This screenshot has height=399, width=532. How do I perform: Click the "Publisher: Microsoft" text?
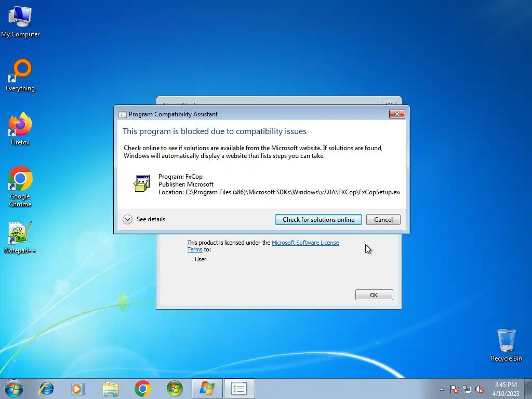[x=186, y=184]
